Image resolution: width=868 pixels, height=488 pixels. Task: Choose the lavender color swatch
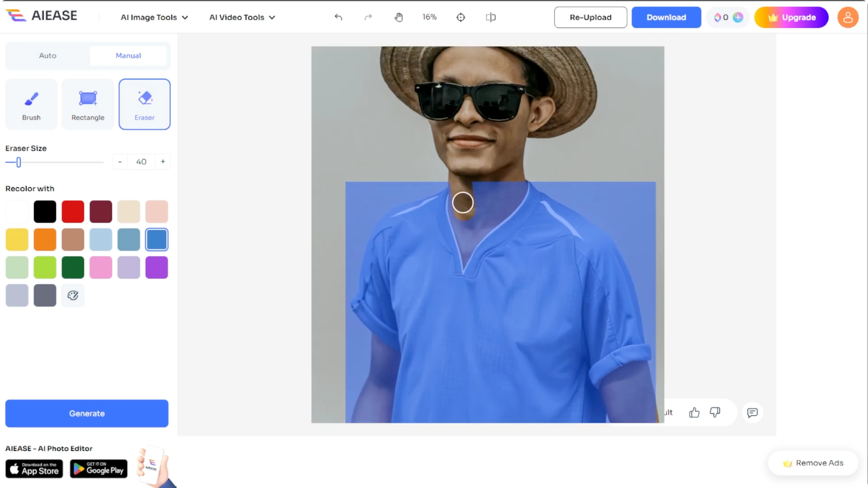(x=129, y=267)
